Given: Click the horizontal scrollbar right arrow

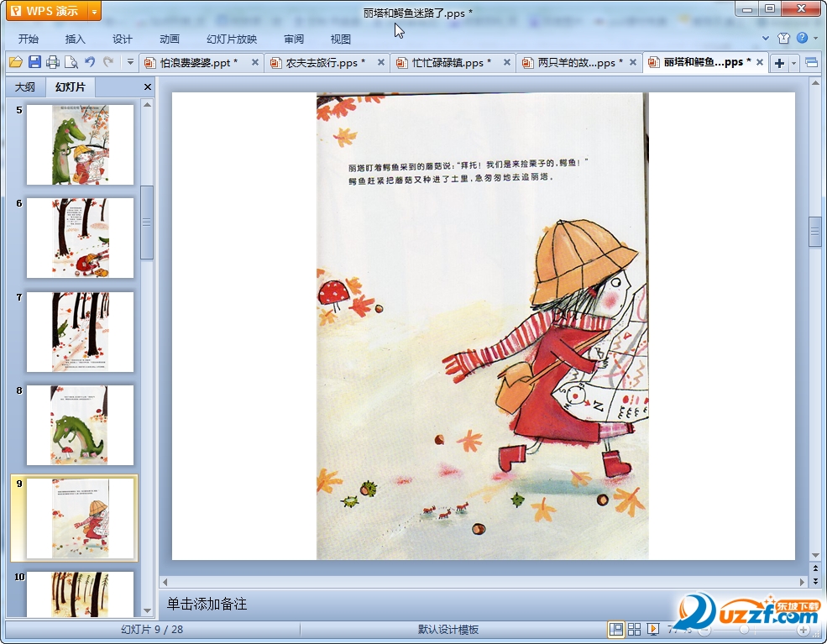Looking at the screenshot, I should [802, 582].
